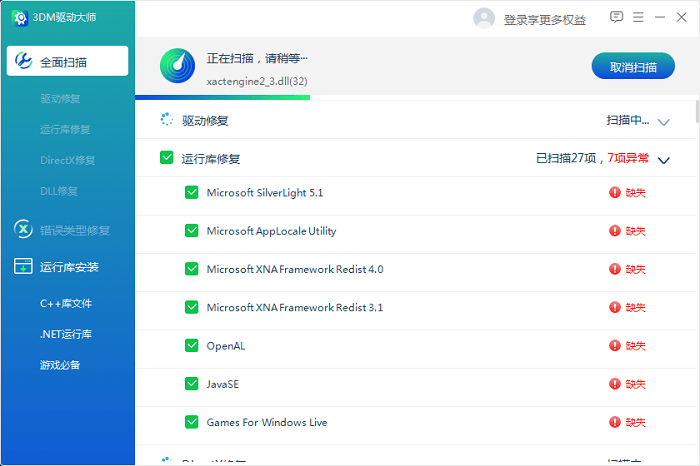The height and width of the screenshot is (466, 700).
Task: Click red warning icon for Games For Windows Live
Action: pos(615,422)
